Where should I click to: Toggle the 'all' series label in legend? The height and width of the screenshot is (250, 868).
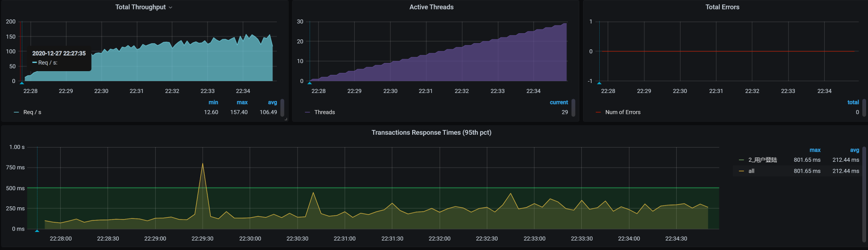click(751, 171)
